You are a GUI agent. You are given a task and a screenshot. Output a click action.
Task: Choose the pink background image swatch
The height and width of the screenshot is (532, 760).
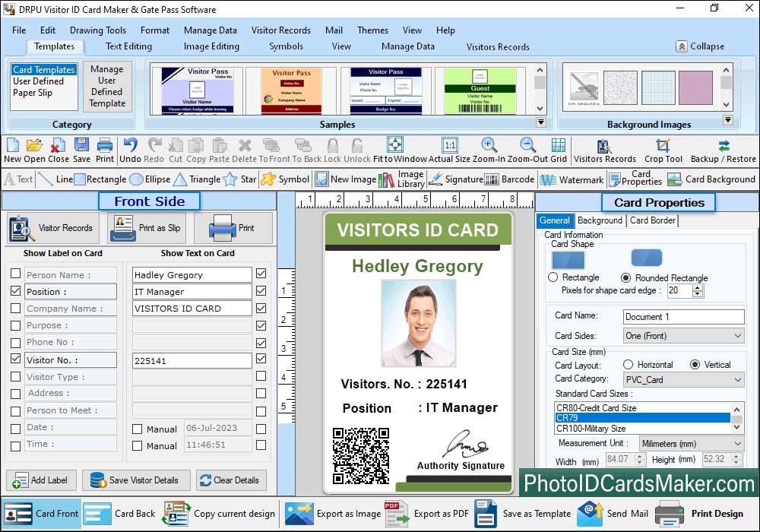click(x=695, y=87)
